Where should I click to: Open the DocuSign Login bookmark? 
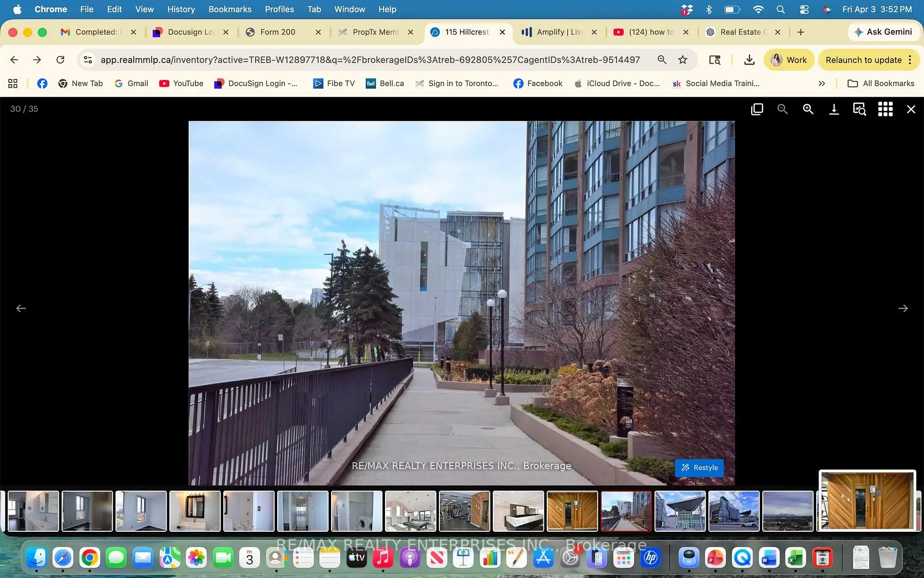coord(256,83)
